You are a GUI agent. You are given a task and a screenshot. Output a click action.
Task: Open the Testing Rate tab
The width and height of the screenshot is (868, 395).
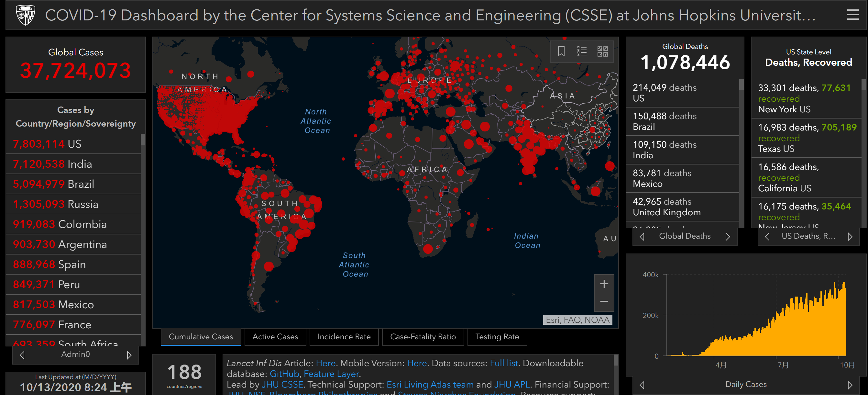click(x=497, y=337)
